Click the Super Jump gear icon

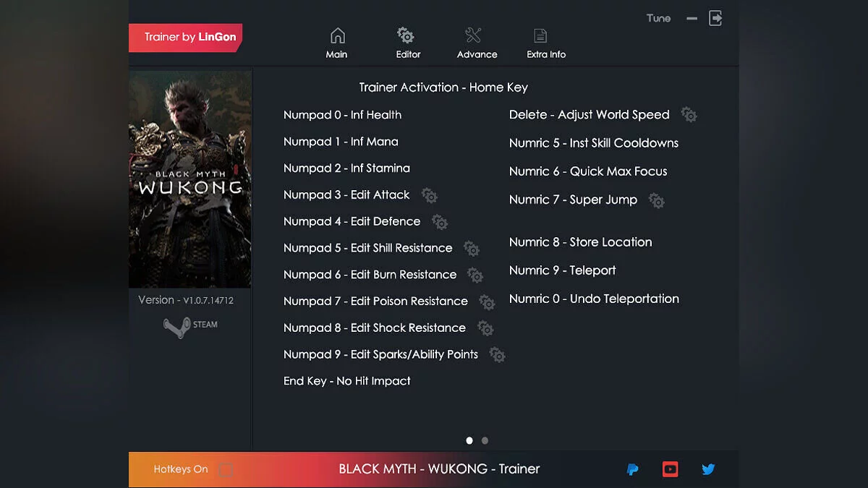pos(656,201)
